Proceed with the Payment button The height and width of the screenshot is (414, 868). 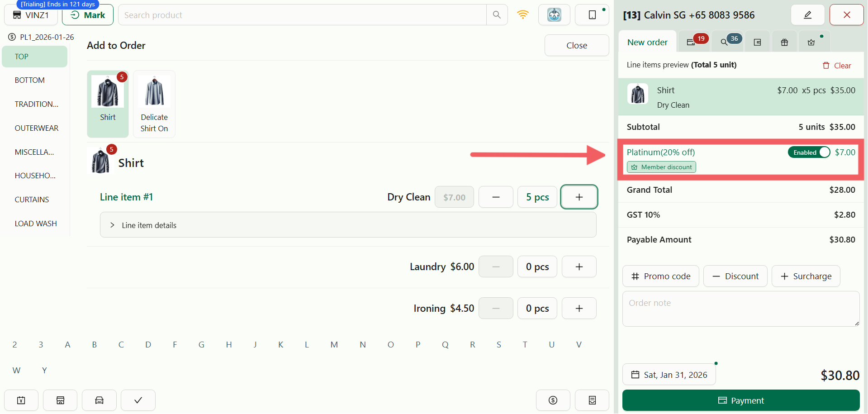point(741,400)
